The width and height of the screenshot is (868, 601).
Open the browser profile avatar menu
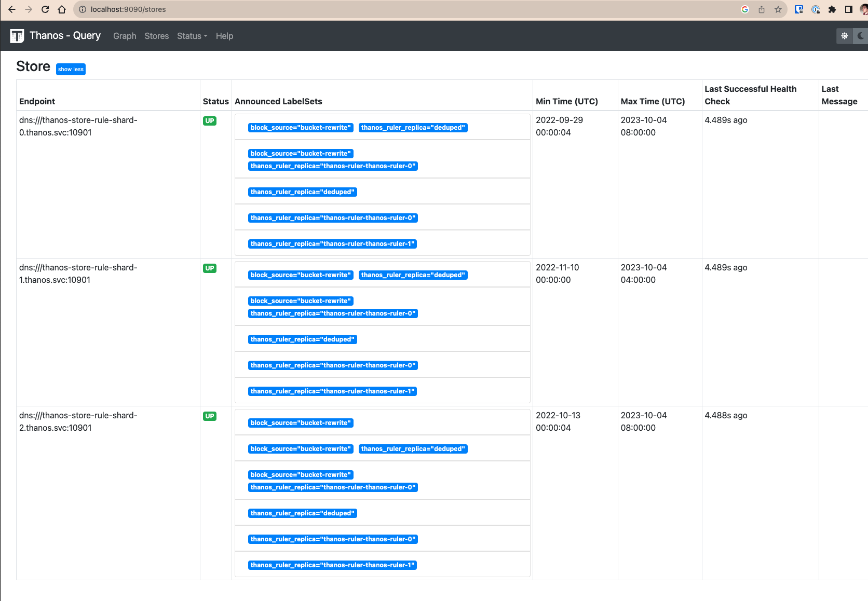[863, 9]
